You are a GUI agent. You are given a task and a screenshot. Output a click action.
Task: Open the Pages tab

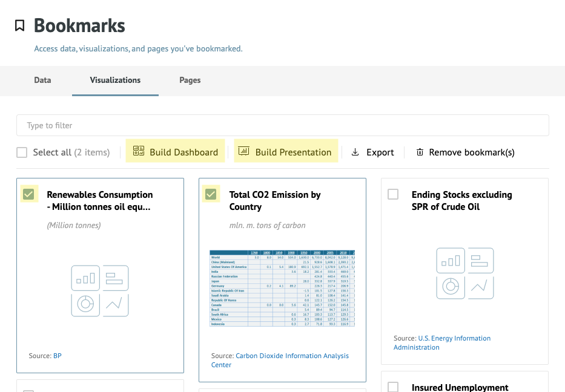[x=190, y=80]
